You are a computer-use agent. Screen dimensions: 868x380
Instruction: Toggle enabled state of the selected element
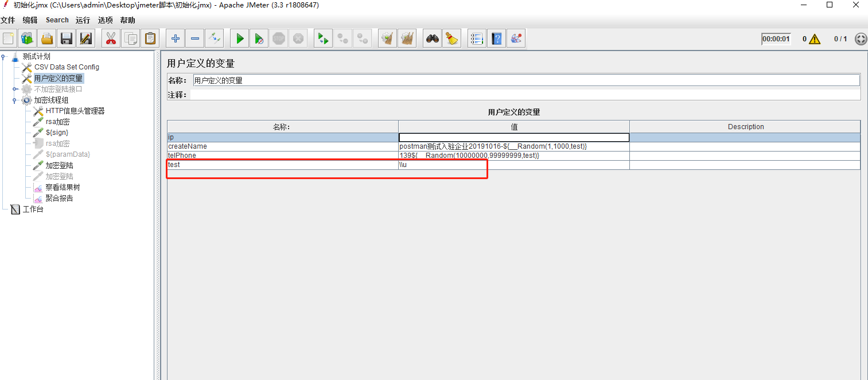click(215, 38)
